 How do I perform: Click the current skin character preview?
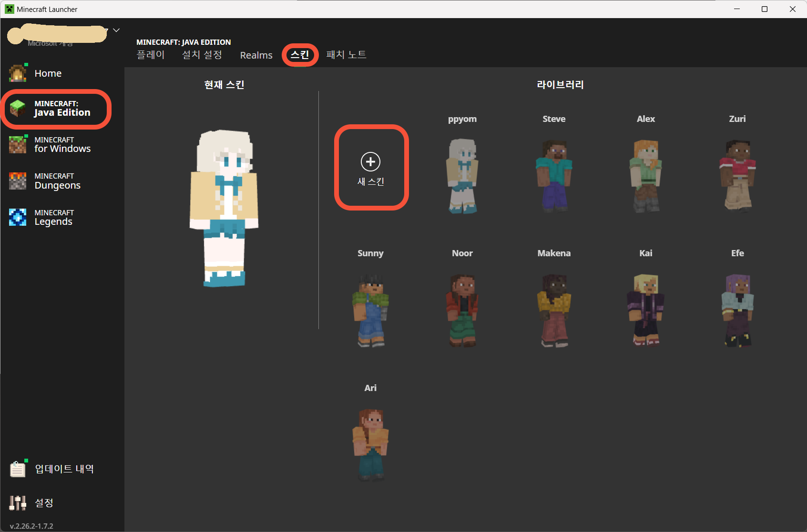pos(224,208)
